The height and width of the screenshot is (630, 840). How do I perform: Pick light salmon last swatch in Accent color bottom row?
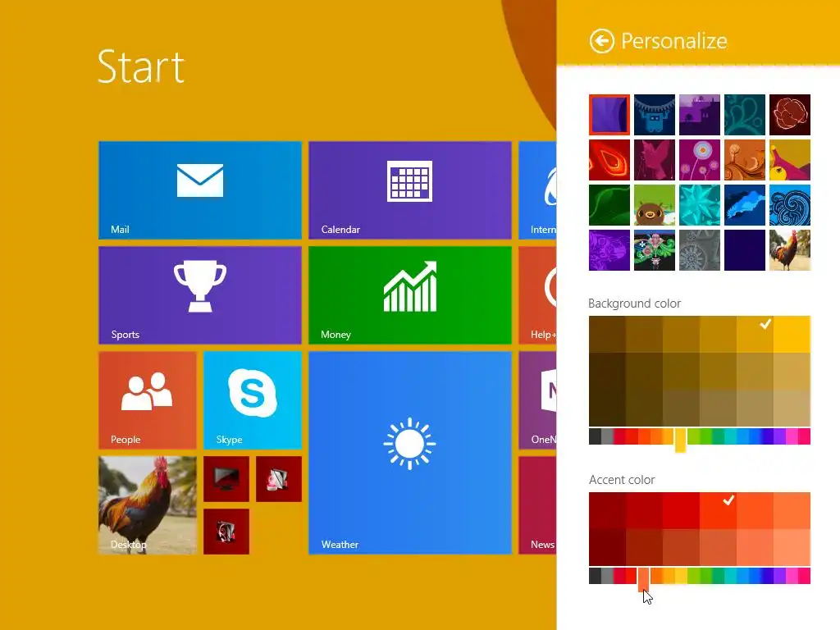pyautogui.click(x=792, y=547)
